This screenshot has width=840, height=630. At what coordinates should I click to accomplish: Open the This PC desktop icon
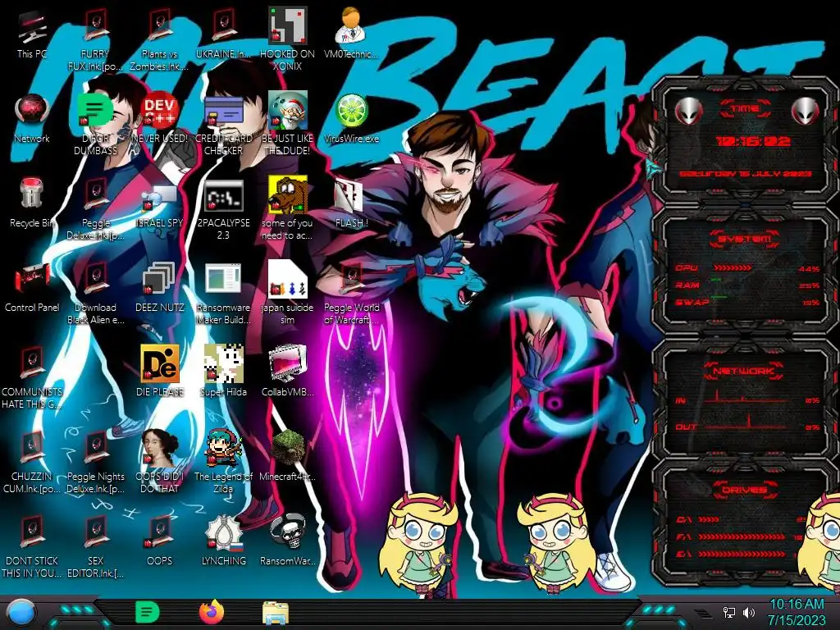[x=32, y=28]
